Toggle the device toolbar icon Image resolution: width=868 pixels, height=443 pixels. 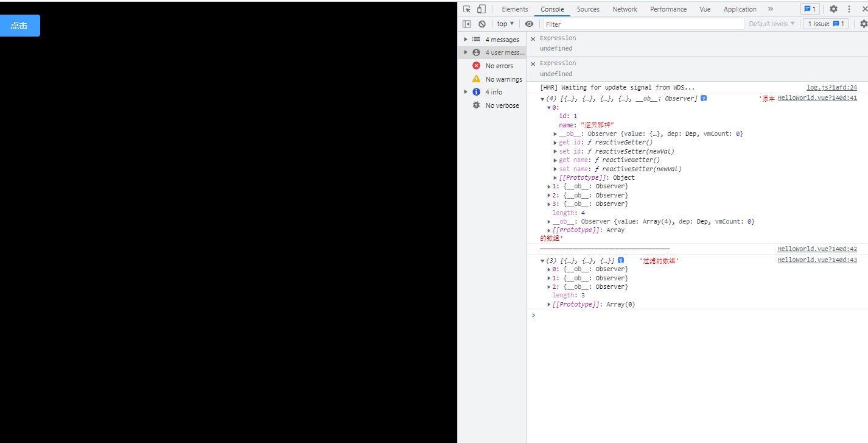tap(481, 9)
